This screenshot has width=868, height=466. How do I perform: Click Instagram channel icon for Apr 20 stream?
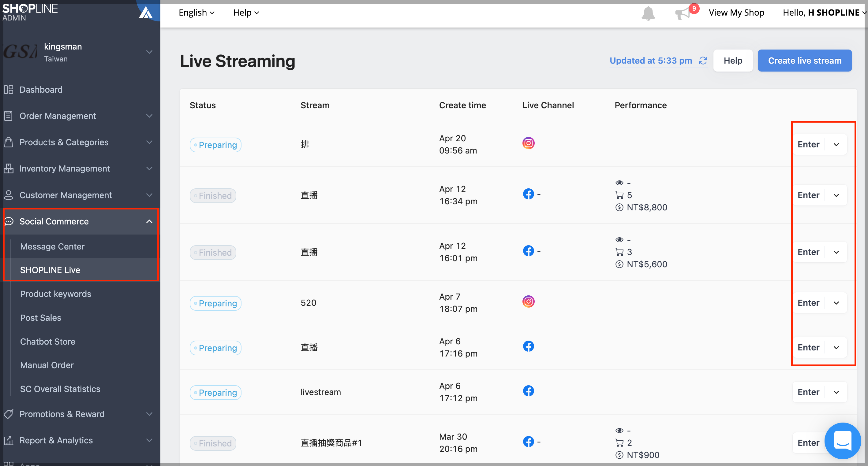(528, 143)
